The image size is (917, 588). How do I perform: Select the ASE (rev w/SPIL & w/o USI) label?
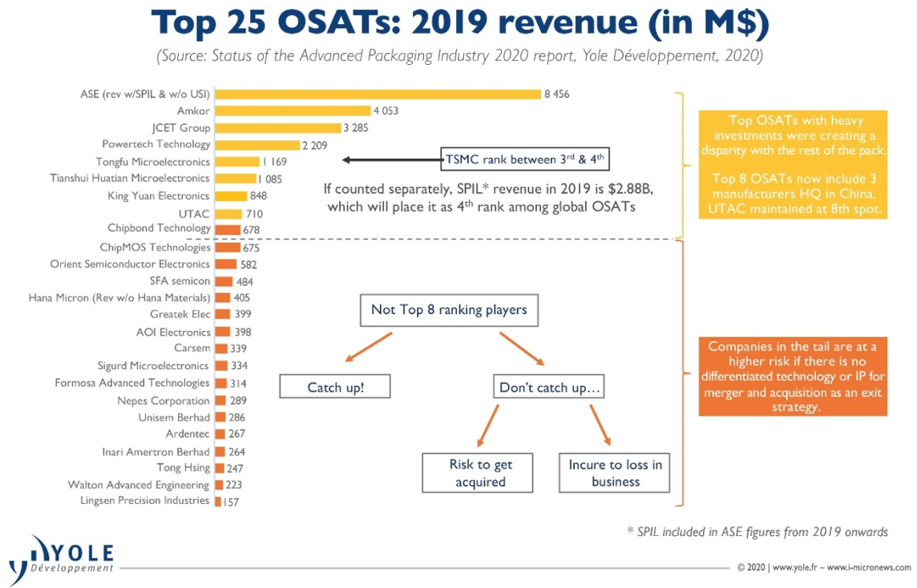pos(145,94)
